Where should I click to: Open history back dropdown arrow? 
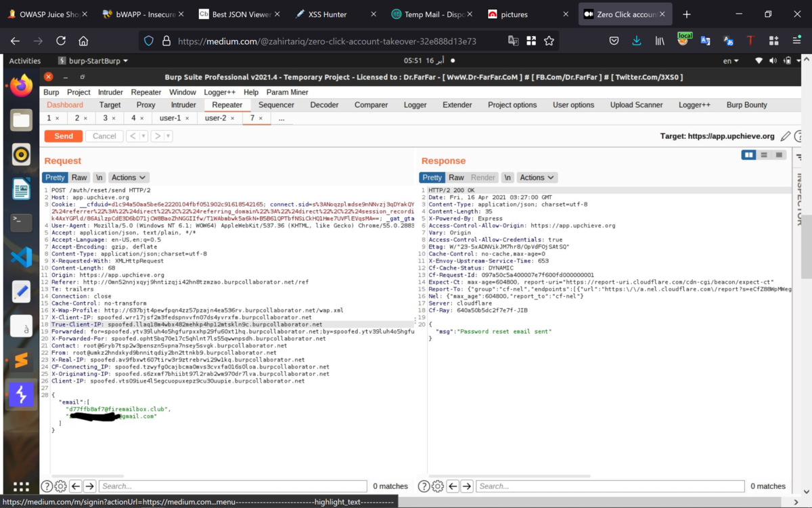click(x=144, y=136)
